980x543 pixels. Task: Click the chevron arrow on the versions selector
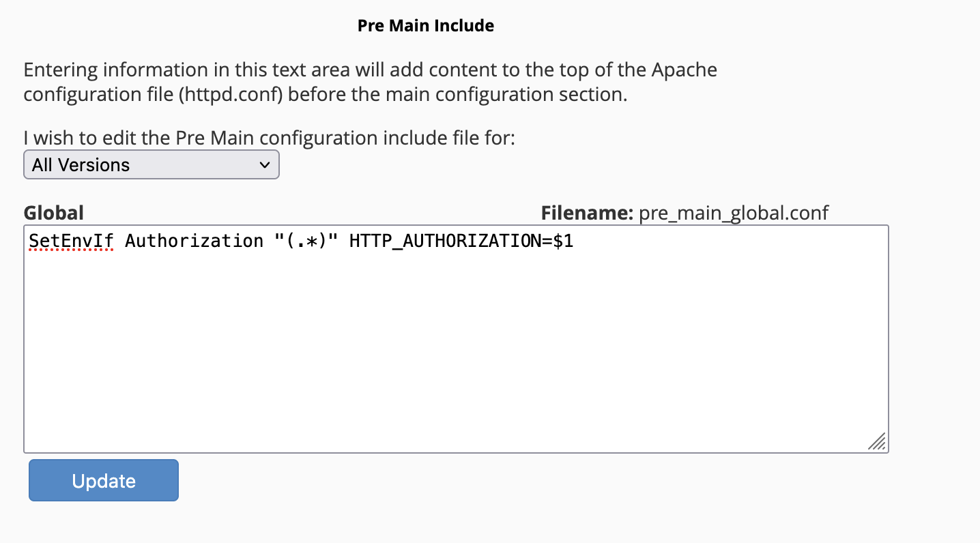point(265,165)
